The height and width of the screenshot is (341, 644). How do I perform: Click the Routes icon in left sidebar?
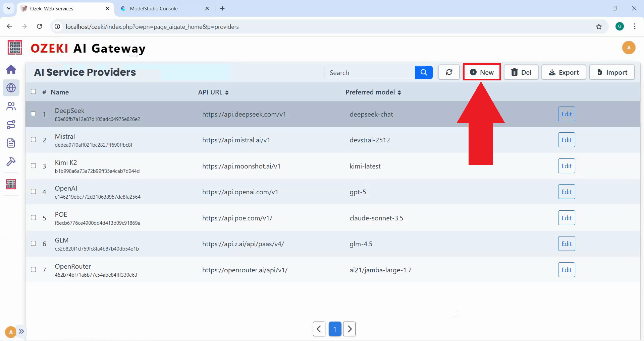11,125
